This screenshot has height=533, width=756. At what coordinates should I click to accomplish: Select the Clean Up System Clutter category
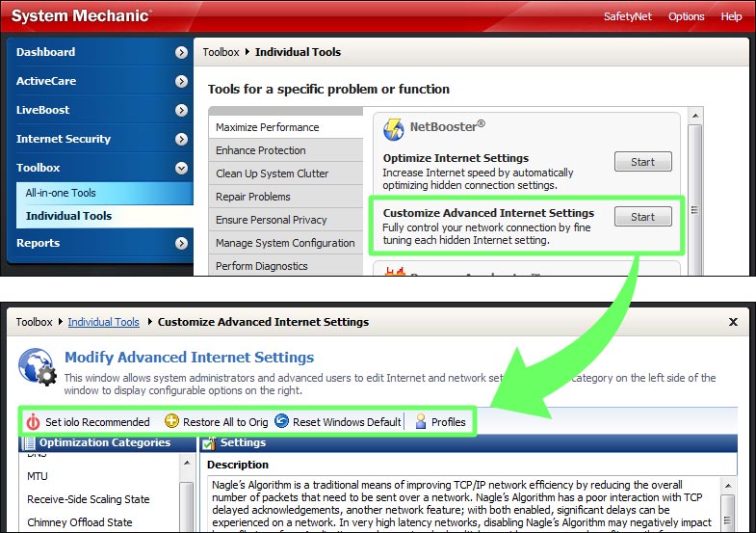point(286,173)
